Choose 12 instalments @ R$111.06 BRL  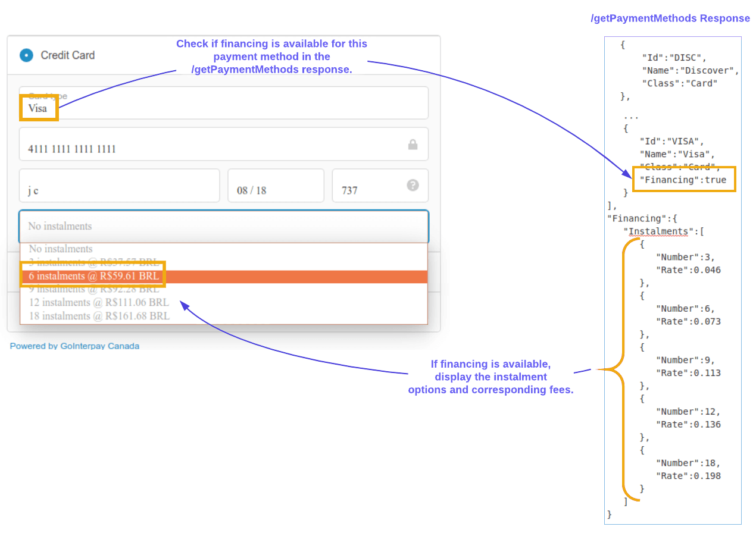223,303
